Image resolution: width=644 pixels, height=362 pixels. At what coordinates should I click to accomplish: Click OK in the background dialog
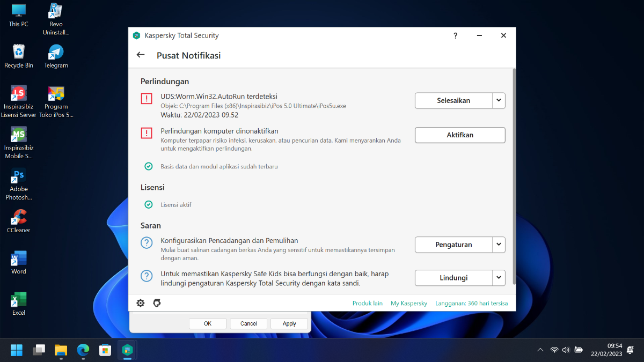click(208, 323)
